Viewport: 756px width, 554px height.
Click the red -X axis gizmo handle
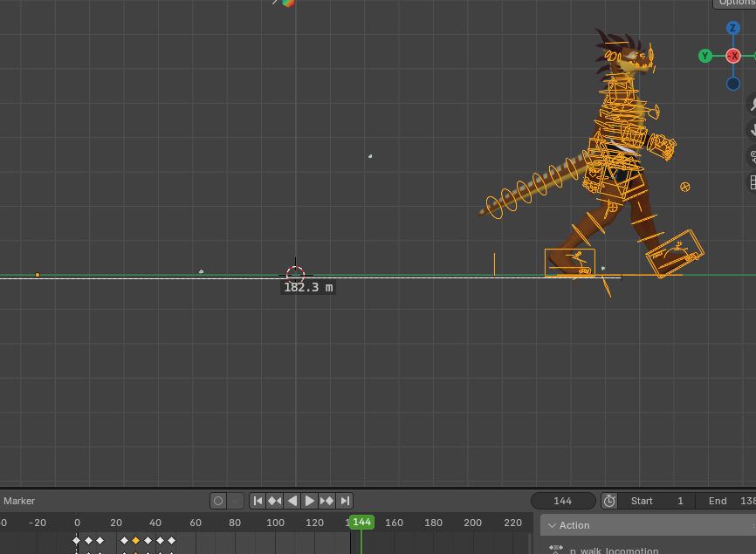click(x=733, y=56)
